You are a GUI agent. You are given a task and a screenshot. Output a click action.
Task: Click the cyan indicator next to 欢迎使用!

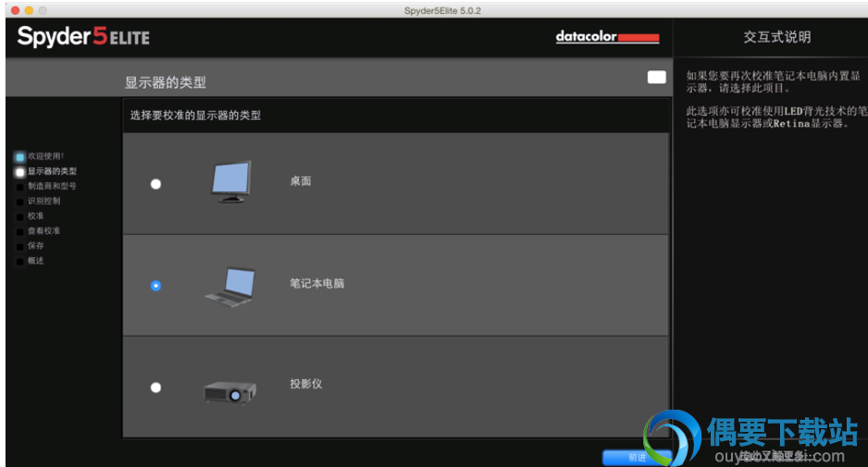20,157
